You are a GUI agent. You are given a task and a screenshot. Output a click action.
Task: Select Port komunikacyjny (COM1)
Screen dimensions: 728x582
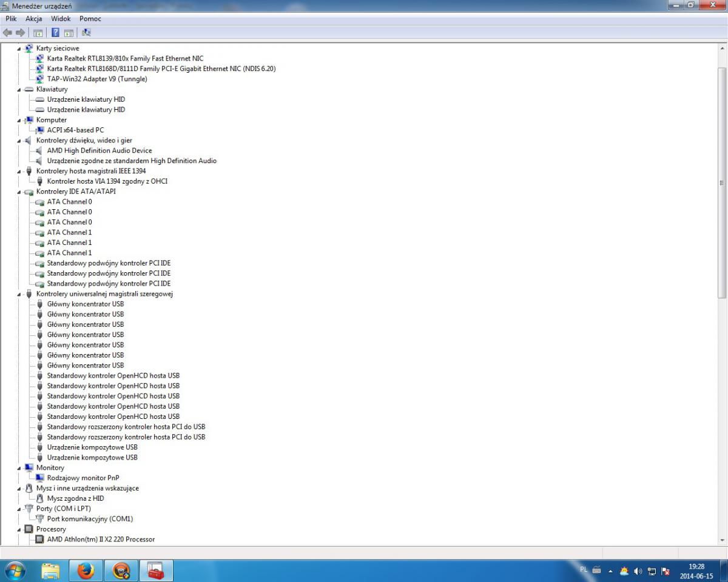tap(90, 519)
